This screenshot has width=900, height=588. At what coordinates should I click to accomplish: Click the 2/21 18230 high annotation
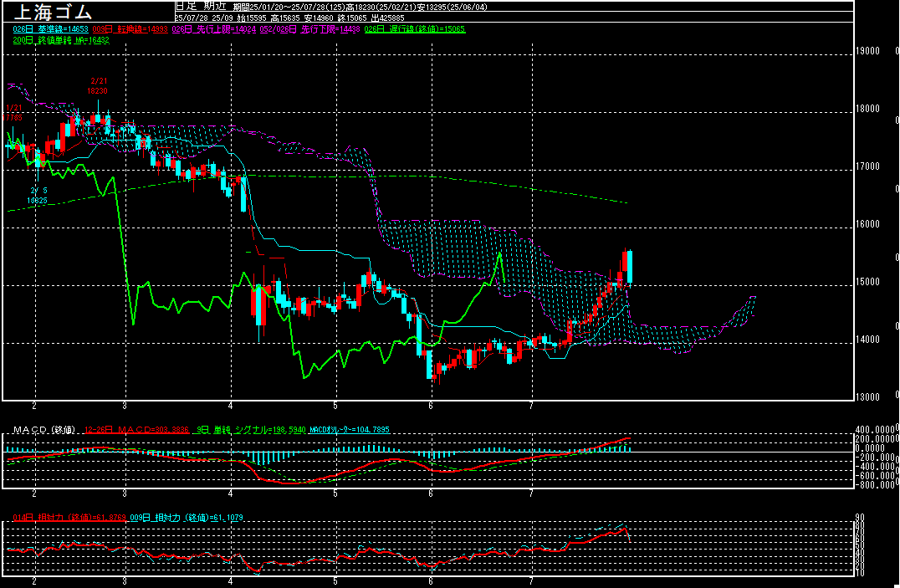pyautogui.click(x=98, y=85)
